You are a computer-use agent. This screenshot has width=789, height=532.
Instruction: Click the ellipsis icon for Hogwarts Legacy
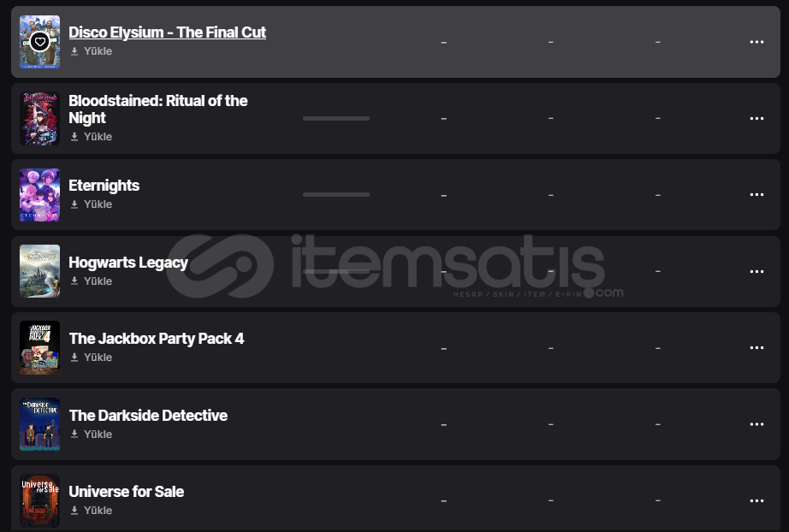pyautogui.click(x=756, y=271)
